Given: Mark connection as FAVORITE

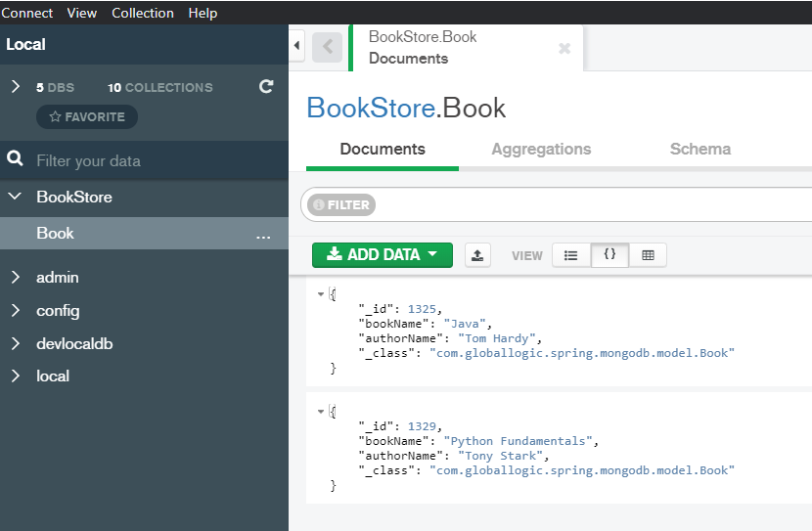Looking at the screenshot, I should tap(87, 117).
